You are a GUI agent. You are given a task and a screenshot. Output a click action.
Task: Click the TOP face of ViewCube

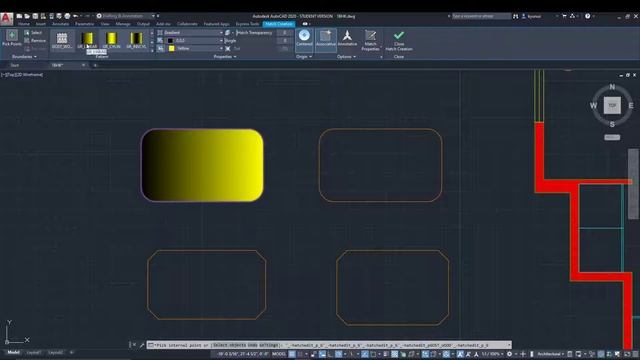[x=612, y=105]
